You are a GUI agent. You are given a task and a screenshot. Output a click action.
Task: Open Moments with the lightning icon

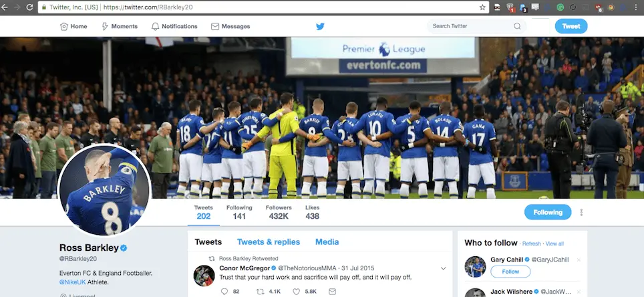click(119, 27)
